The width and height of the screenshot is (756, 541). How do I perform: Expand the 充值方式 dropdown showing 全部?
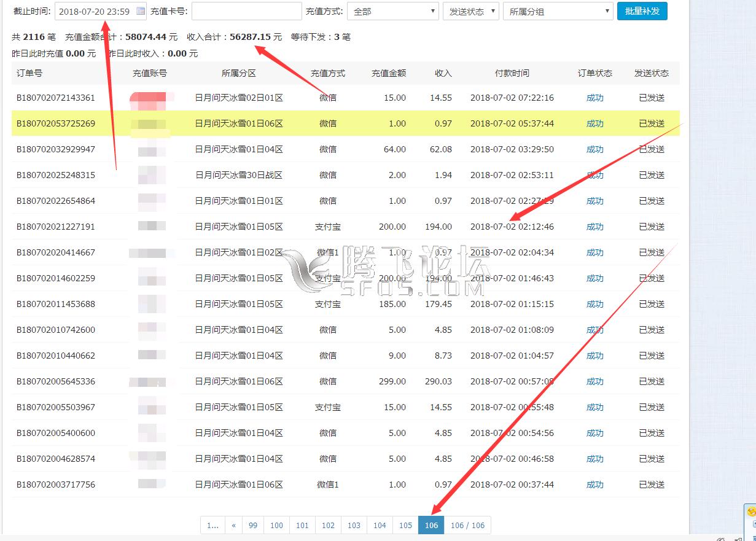[x=392, y=11]
